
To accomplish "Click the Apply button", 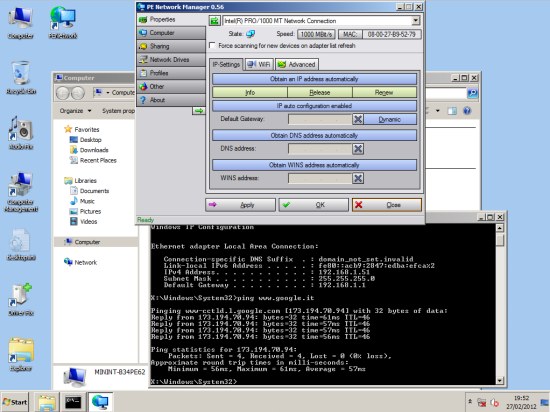I will coord(241,205).
